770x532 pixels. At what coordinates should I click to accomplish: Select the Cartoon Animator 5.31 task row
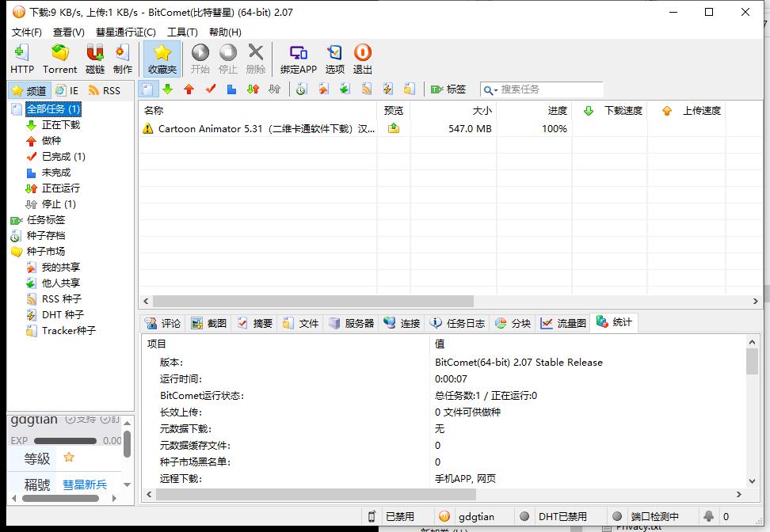[x=450, y=128]
